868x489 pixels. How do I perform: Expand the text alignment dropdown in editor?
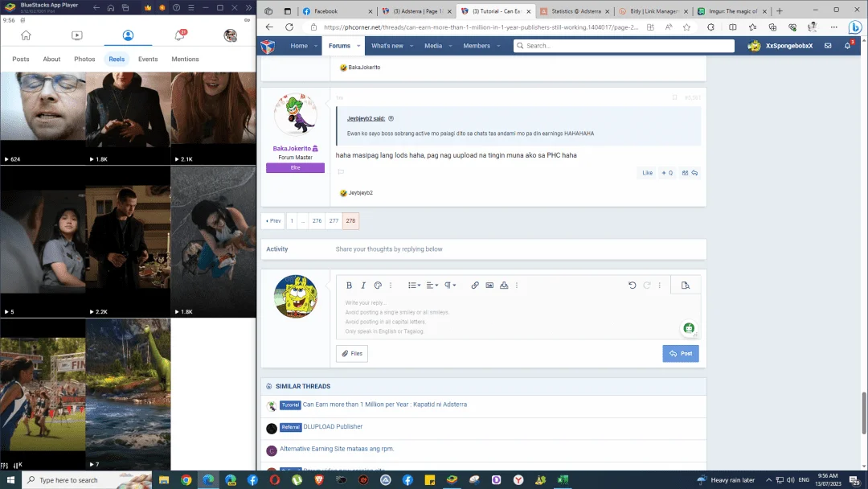[x=432, y=286]
